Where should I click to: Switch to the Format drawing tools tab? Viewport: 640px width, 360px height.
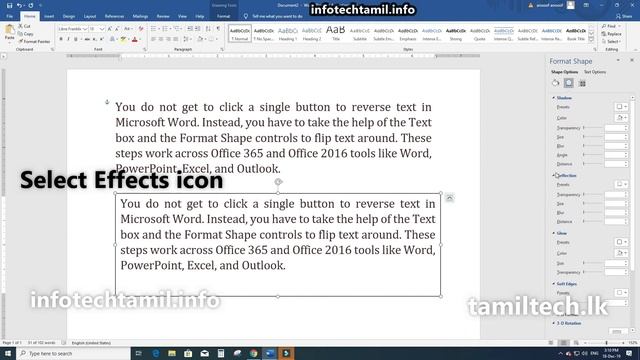[223, 16]
